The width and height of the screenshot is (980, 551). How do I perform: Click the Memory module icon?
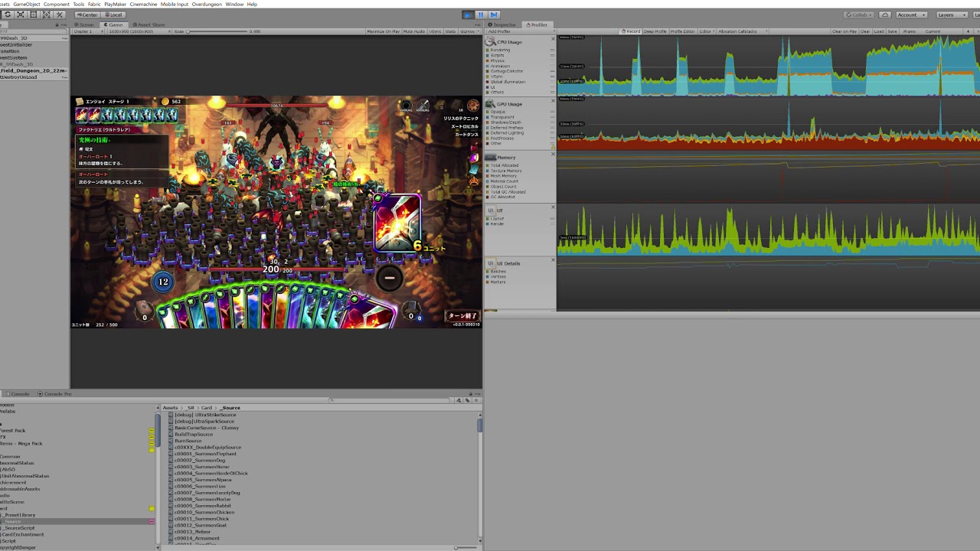click(x=491, y=157)
